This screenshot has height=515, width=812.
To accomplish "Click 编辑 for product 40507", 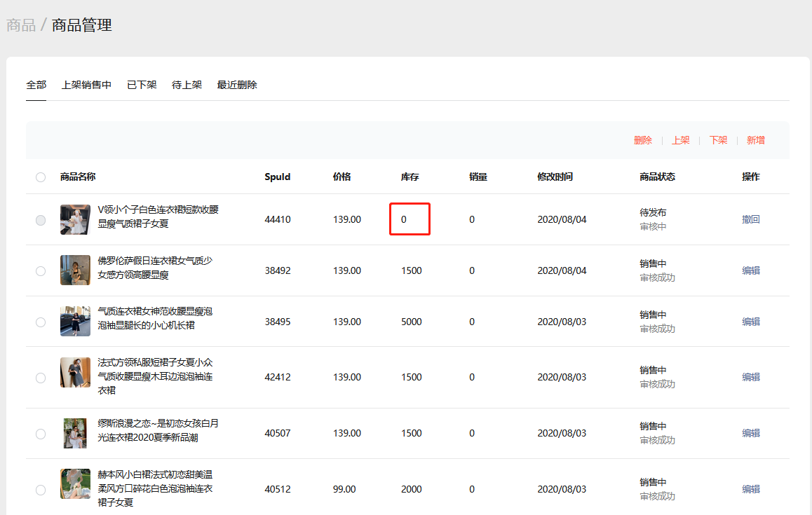I will point(751,433).
